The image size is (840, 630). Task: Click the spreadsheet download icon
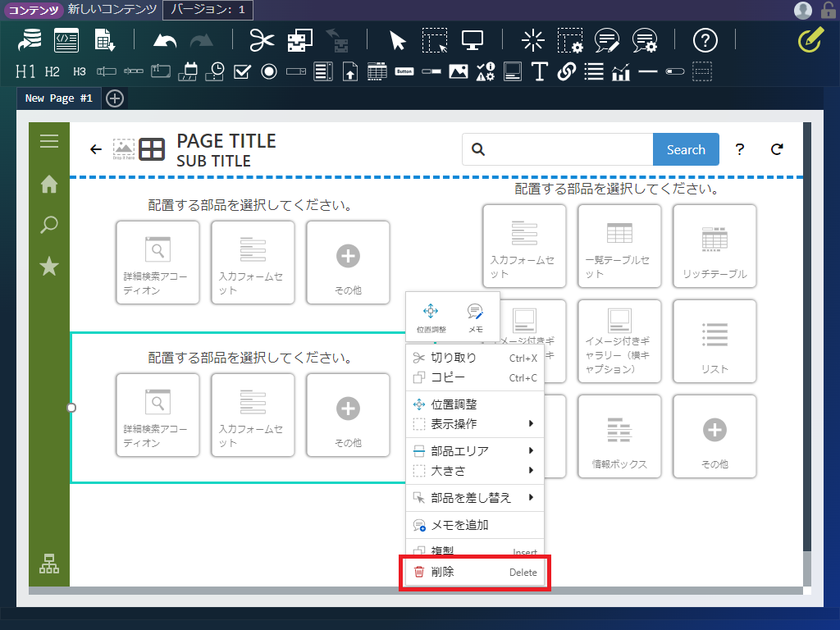click(x=104, y=40)
